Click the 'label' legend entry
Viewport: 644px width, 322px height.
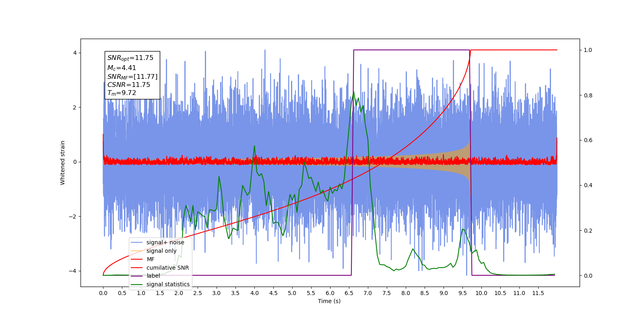[146, 276]
